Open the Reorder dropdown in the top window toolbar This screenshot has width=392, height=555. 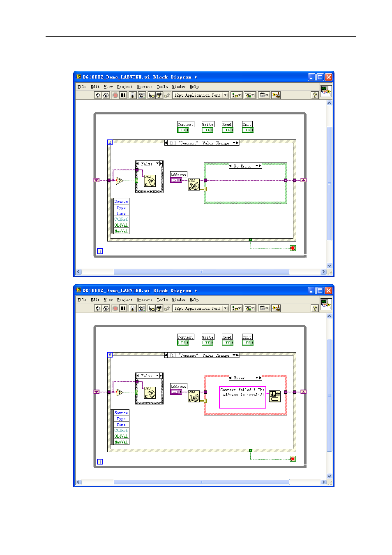(264, 95)
